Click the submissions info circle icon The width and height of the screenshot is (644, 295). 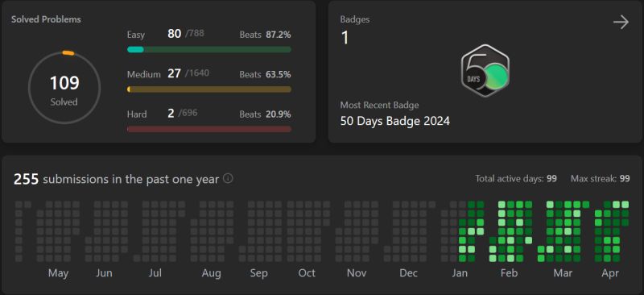pyautogui.click(x=228, y=179)
